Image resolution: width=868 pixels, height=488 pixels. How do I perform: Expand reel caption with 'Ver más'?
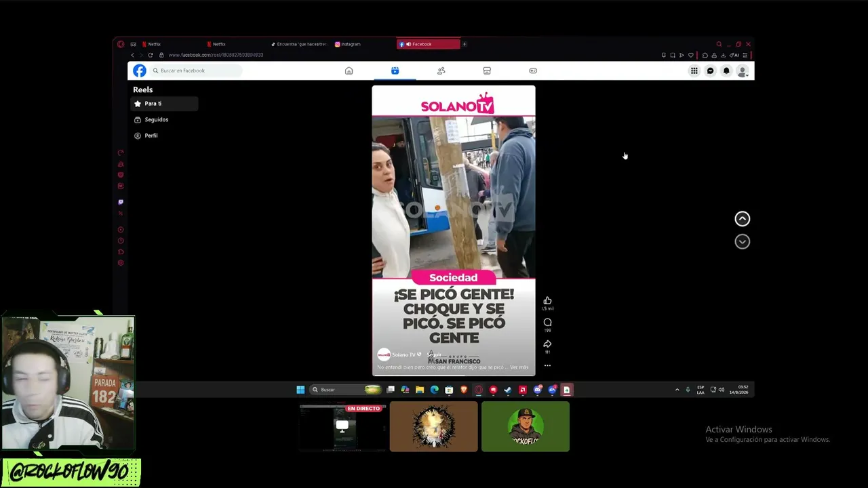click(519, 367)
